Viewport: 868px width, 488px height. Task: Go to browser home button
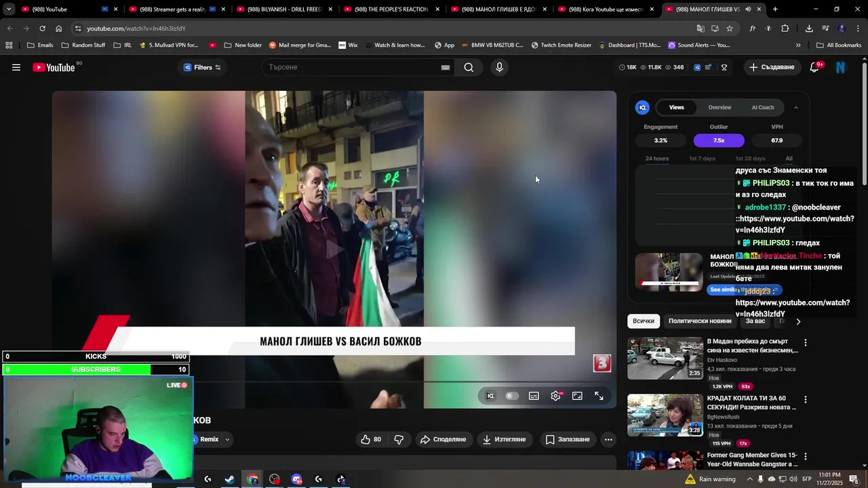coord(58,28)
